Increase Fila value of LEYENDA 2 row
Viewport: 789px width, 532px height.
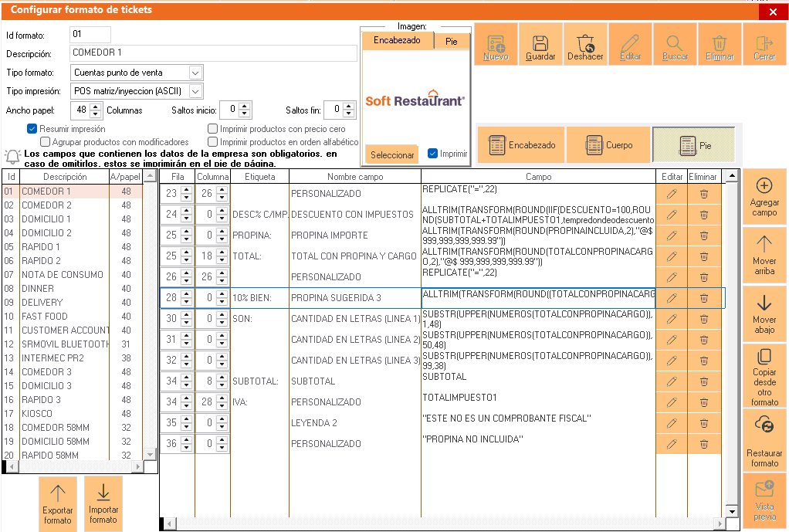(187, 419)
